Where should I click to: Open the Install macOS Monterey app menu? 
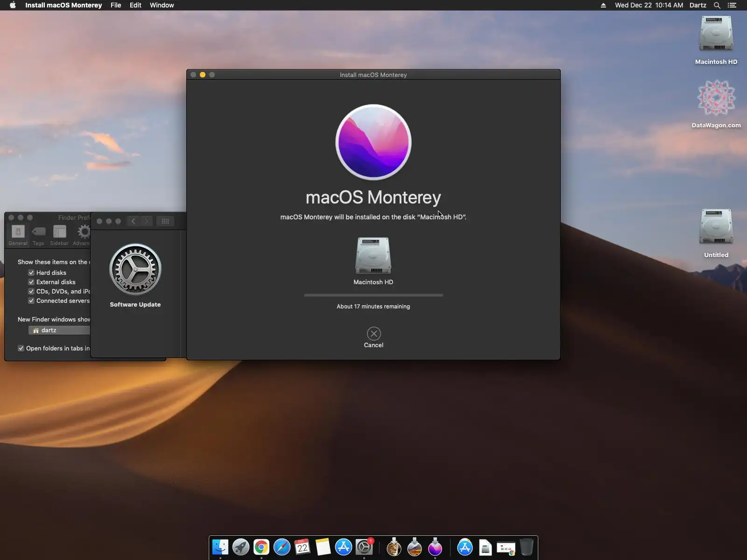point(63,5)
